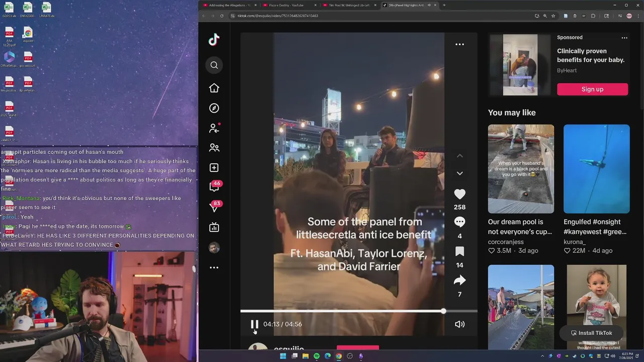644x362 pixels.
Task: Click the browser back arrow
Action: pos(203,16)
